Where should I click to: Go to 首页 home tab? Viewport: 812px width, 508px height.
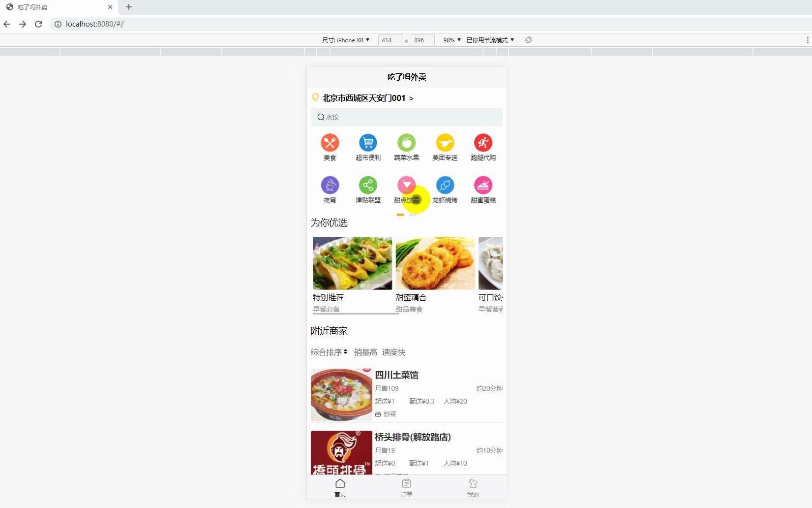[340, 488]
